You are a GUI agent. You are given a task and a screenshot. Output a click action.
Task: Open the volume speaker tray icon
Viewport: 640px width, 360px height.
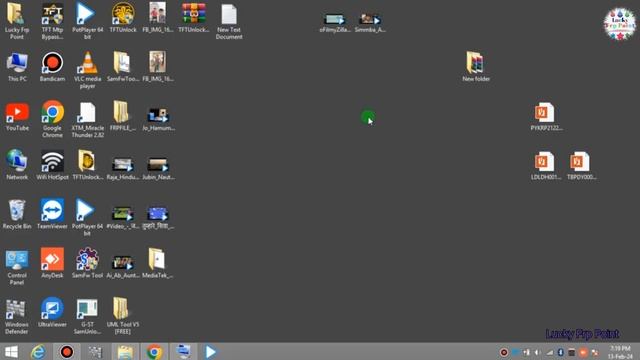pyautogui.click(x=538, y=352)
